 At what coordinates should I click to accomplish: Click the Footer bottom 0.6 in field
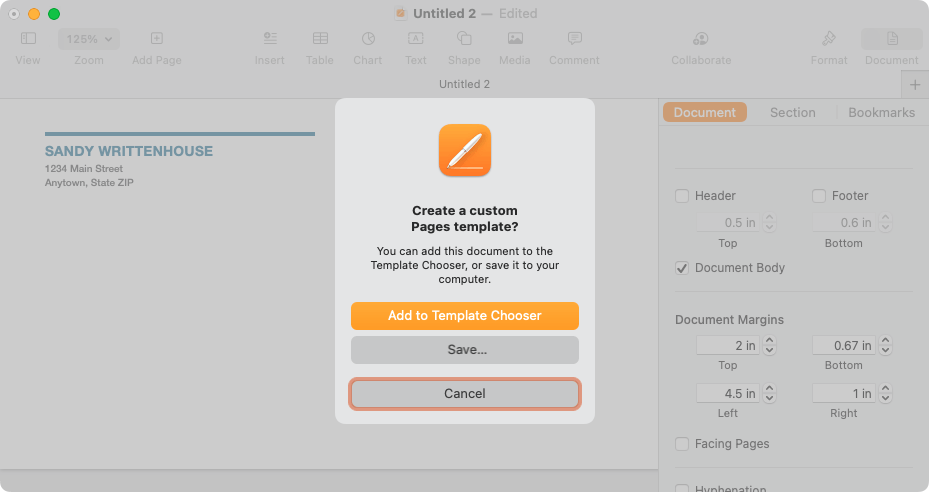(x=844, y=222)
